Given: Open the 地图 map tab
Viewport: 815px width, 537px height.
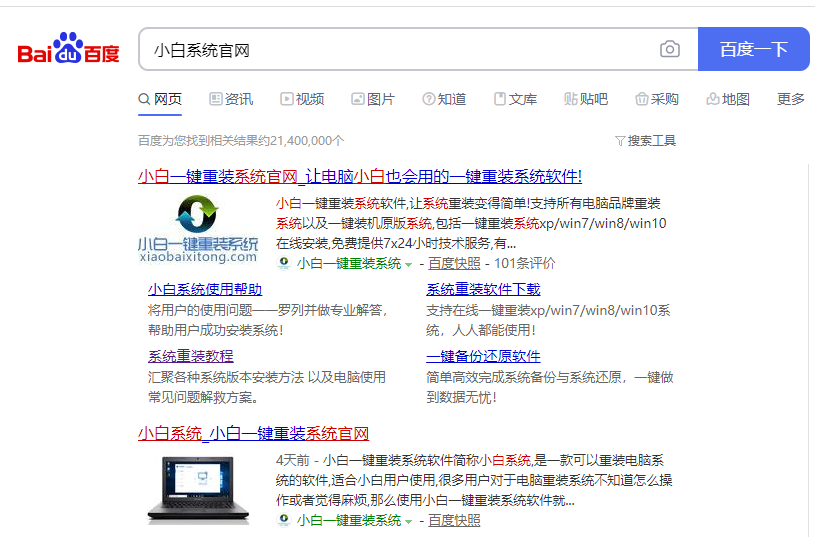Looking at the screenshot, I should click(x=728, y=99).
